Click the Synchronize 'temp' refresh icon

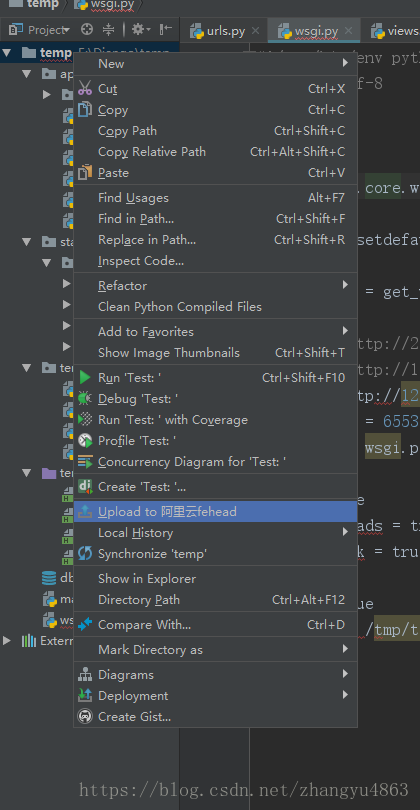85,554
